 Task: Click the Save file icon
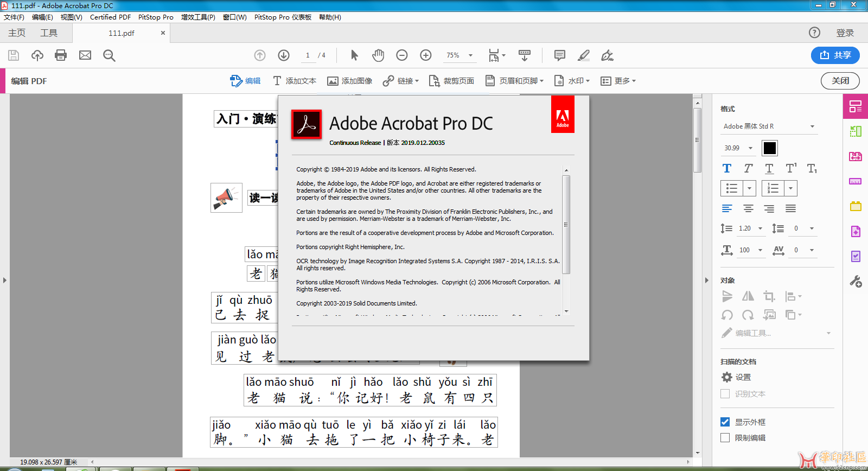(14, 55)
